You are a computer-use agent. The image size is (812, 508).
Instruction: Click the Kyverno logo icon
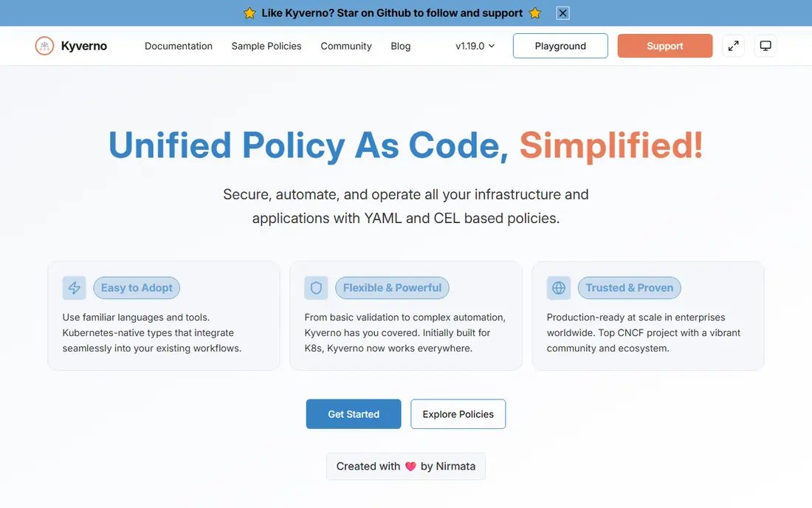point(44,46)
